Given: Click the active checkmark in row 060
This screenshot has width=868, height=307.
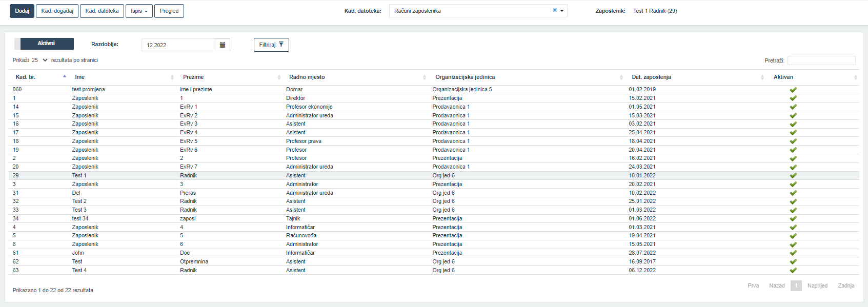Looking at the screenshot, I should 793,90.
